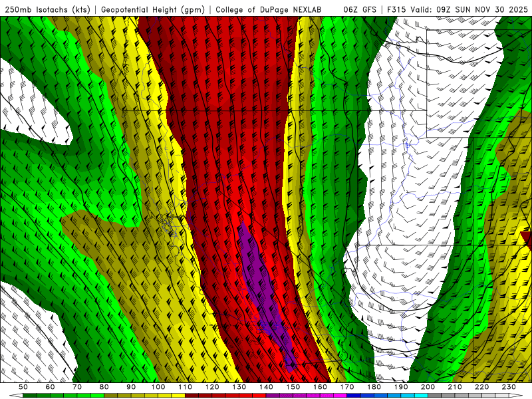This screenshot has width=532, height=399.
Task: Click the 'F315' forecast hour text
Action: point(396,9)
